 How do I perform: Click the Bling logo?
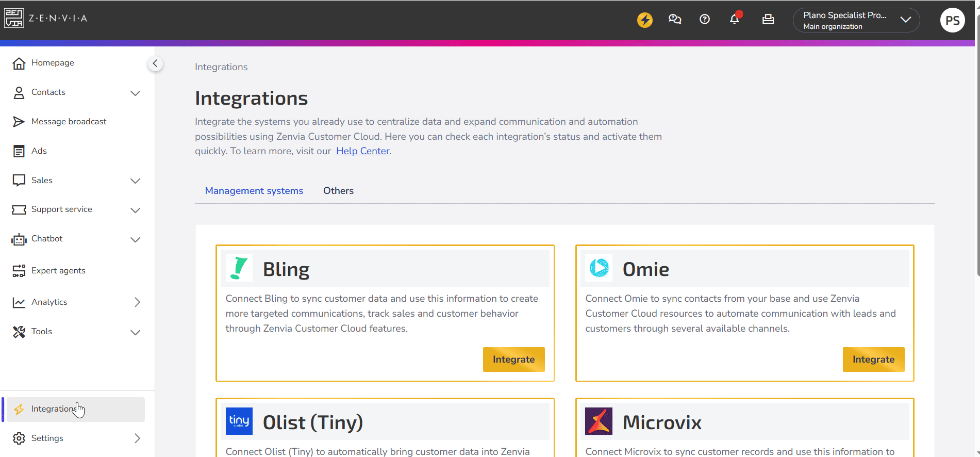tap(239, 268)
